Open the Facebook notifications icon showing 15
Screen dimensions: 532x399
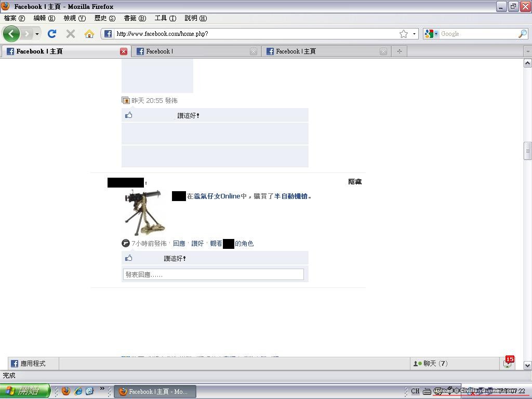pyautogui.click(x=508, y=363)
